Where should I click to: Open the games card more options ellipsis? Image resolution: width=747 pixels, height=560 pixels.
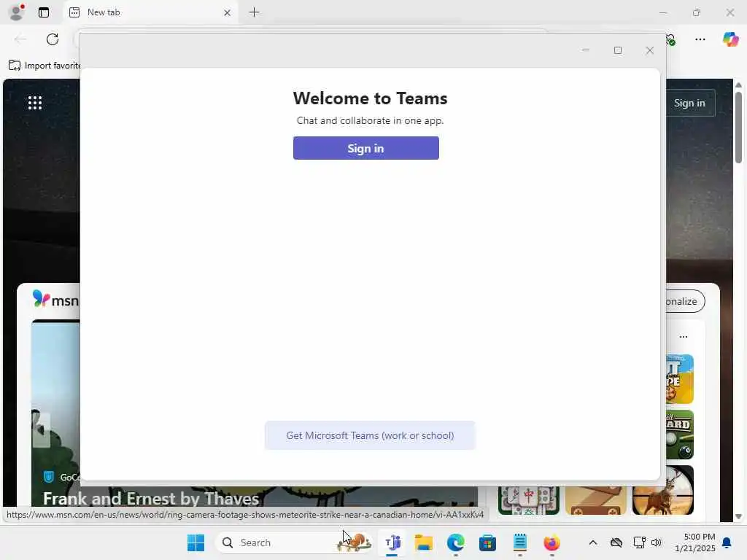[684, 337]
